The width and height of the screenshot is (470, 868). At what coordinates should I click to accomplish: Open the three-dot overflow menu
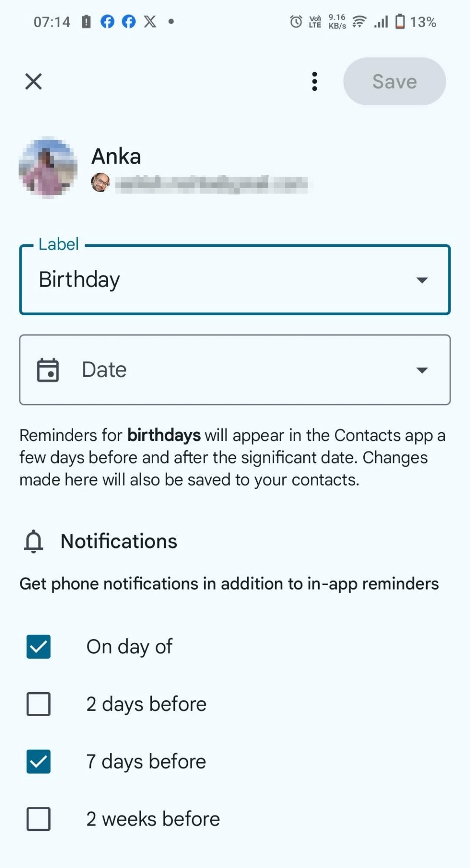[x=315, y=82]
